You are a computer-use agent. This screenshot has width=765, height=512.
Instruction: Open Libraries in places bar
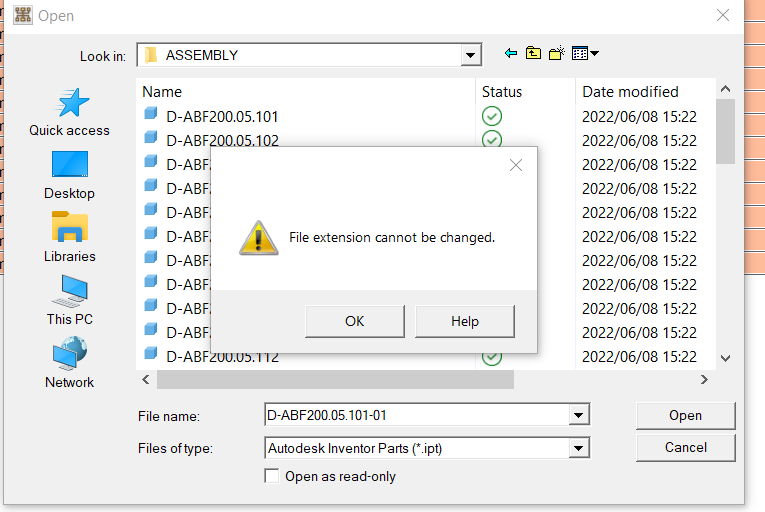[x=69, y=237]
